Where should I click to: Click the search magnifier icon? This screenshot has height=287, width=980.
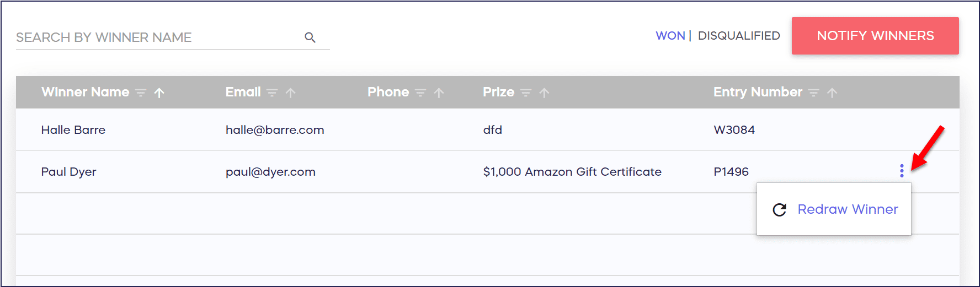(x=310, y=37)
